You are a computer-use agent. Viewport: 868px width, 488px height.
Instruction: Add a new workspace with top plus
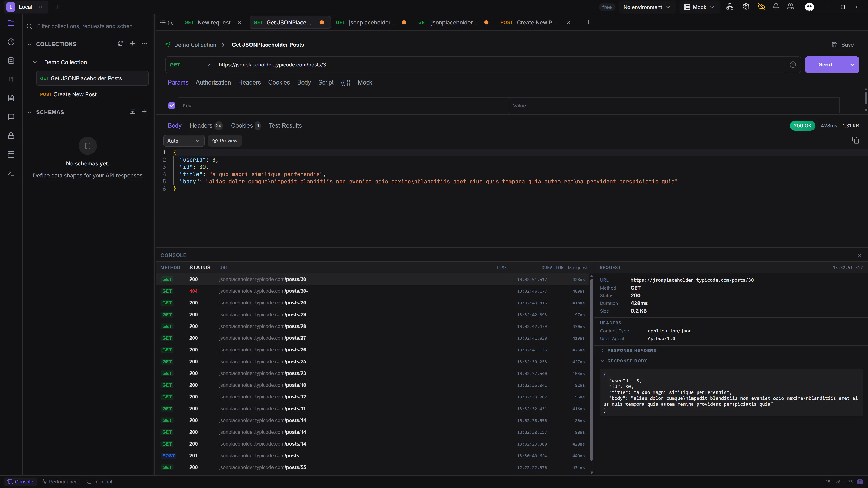57,7
